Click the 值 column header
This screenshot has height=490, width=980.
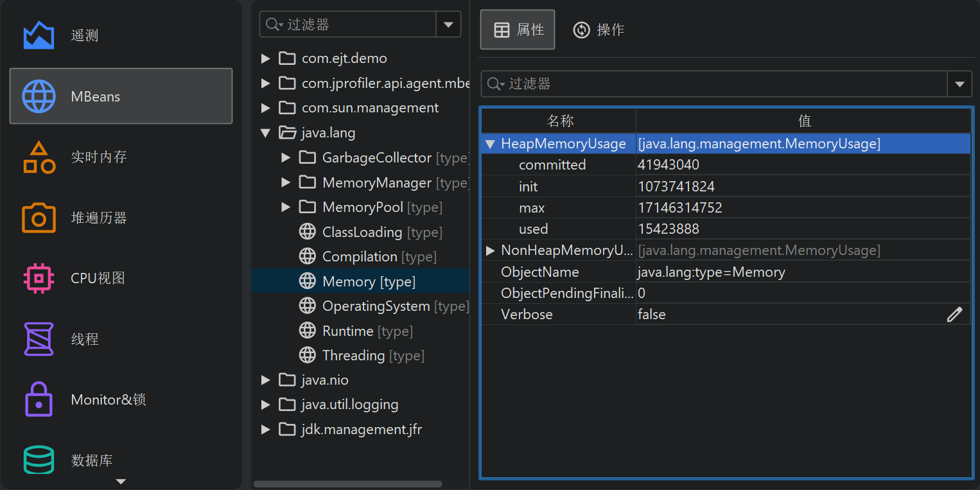click(x=803, y=121)
